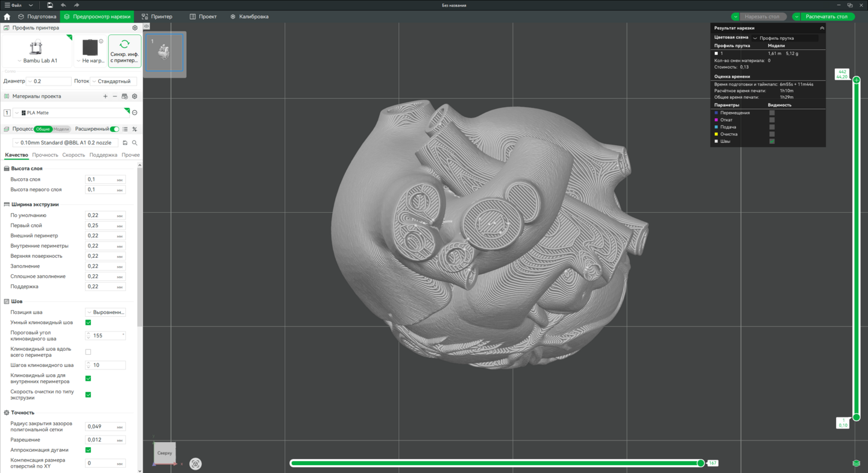Click the horizontal layer progress slider handle
The height and width of the screenshot is (473, 868).
pyautogui.click(x=700, y=463)
